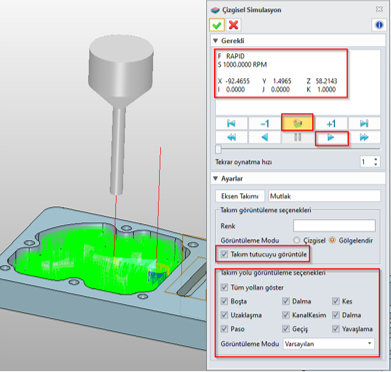
Task: Pause the simulation playback
Action: (x=297, y=137)
